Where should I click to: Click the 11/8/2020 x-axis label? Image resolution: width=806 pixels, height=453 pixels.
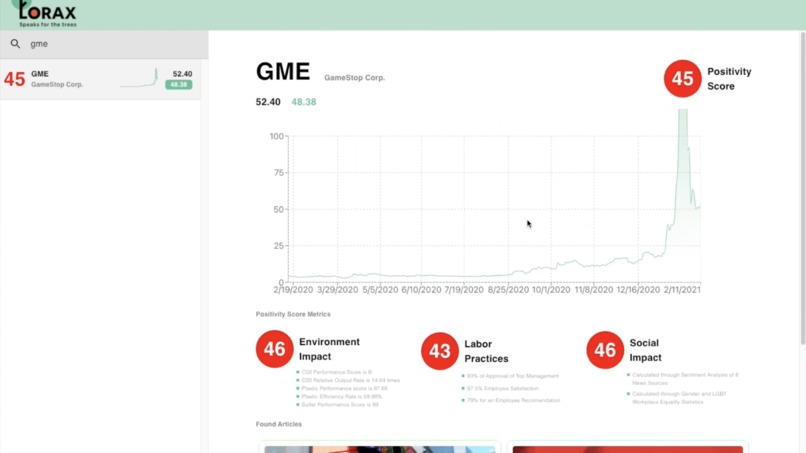(594, 289)
